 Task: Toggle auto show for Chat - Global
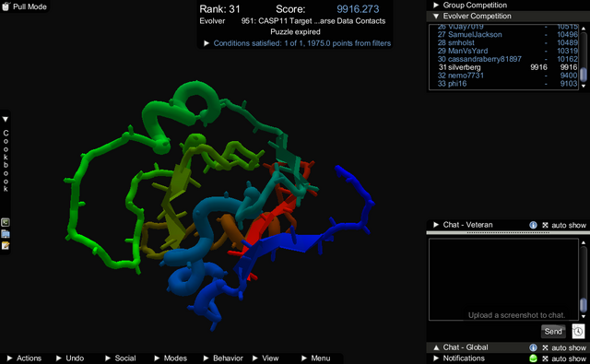coord(564,347)
